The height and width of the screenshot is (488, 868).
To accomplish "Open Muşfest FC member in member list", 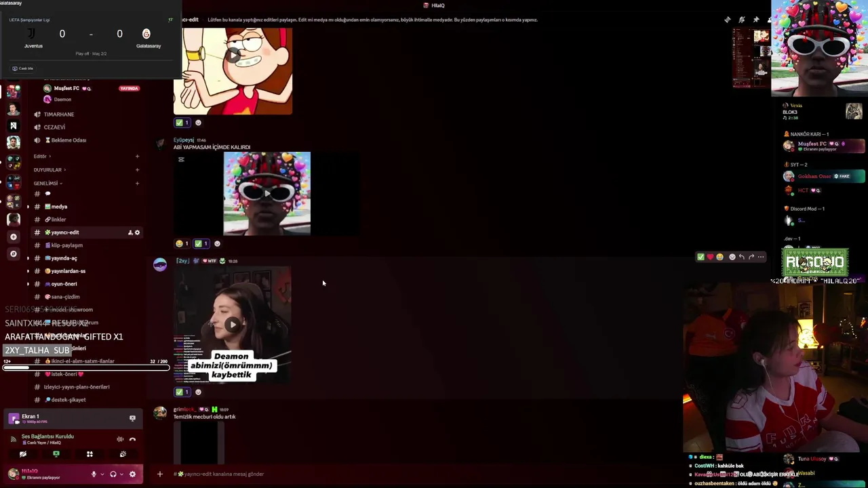I will click(x=824, y=146).
